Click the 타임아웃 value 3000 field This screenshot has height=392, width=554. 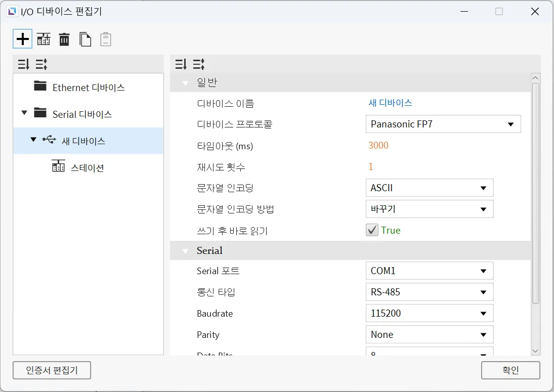click(x=378, y=146)
